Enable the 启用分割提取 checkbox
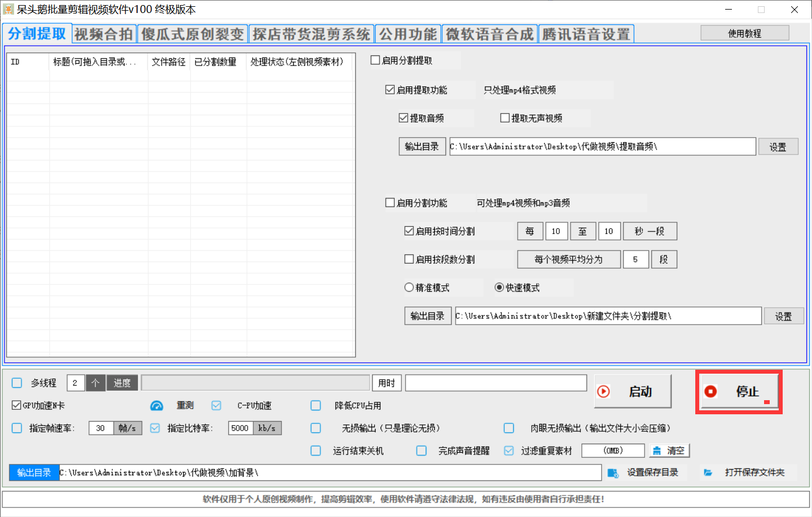The height and width of the screenshot is (517, 812). click(375, 60)
